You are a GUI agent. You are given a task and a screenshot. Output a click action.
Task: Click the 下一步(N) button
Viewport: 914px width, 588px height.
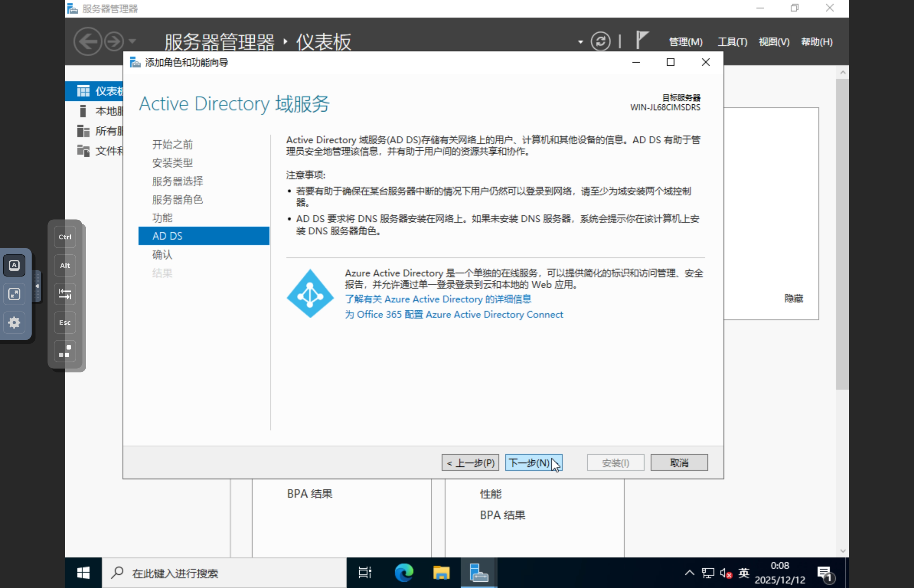click(x=533, y=463)
